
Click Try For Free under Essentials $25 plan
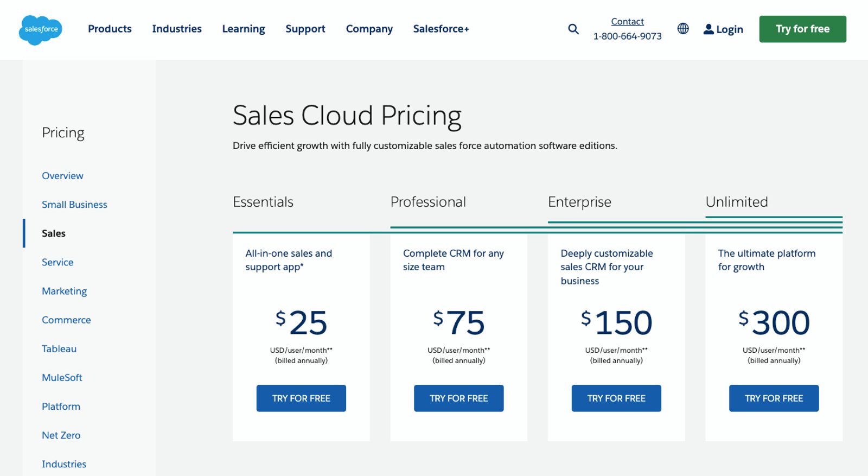pos(301,398)
